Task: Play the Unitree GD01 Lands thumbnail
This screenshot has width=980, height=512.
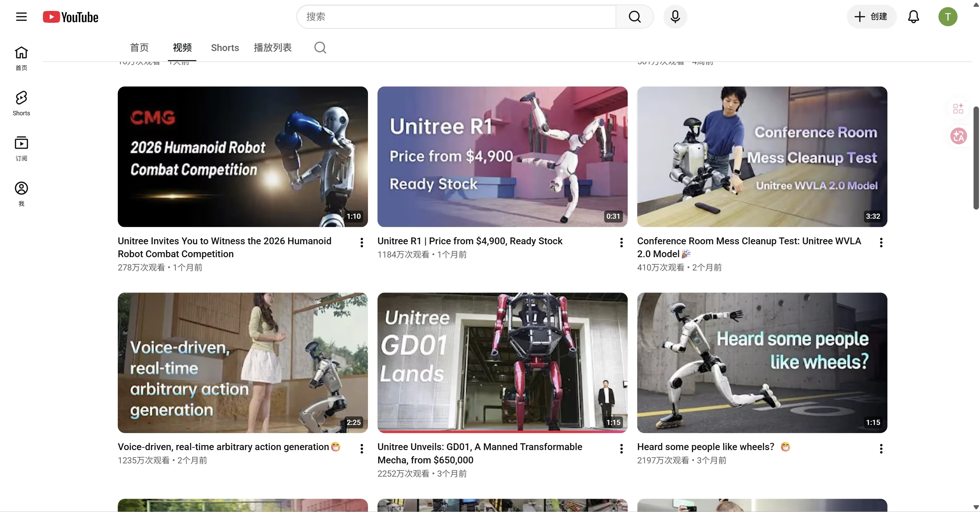Action: tap(502, 363)
